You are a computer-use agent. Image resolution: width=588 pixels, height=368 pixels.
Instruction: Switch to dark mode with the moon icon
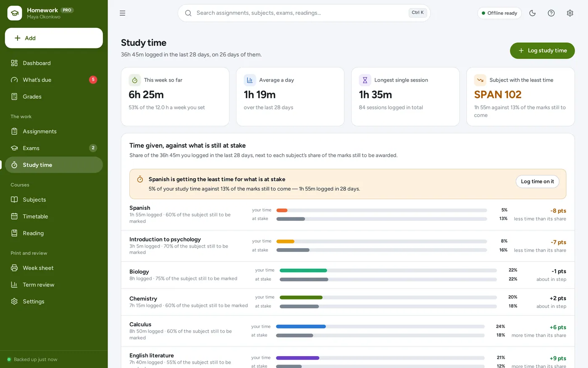coord(533,13)
